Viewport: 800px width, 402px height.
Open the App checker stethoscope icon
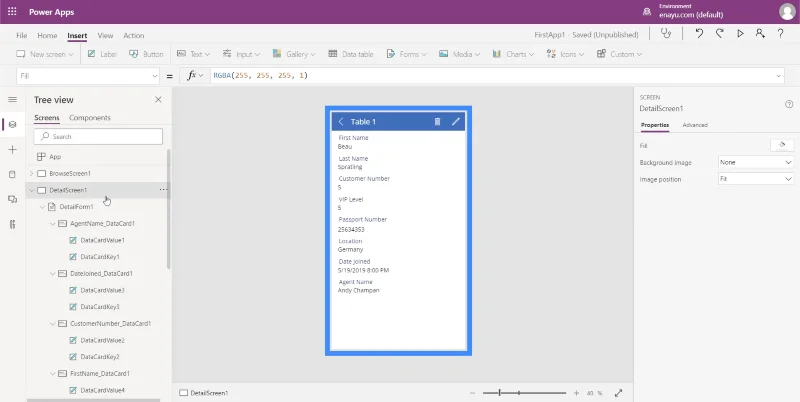coord(666,34)
